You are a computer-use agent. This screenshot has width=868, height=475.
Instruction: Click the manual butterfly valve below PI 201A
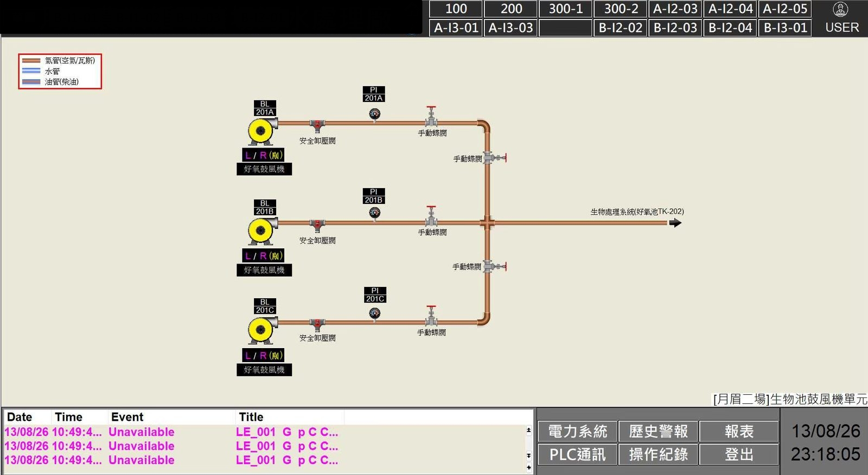click(431, 117)
